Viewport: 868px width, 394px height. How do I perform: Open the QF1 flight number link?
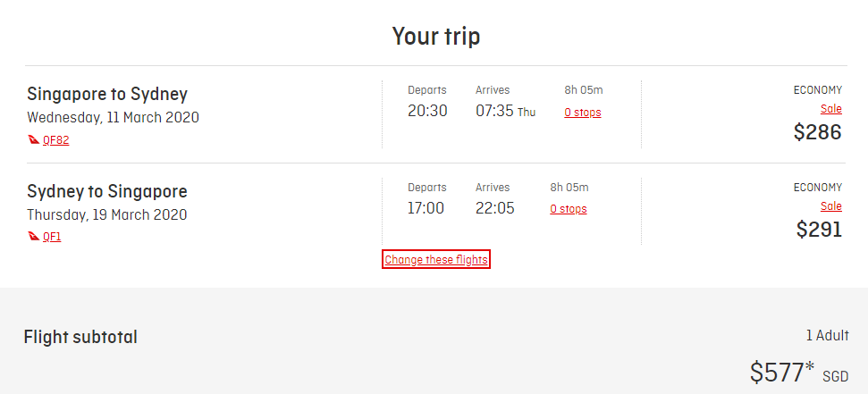(52, 238)
